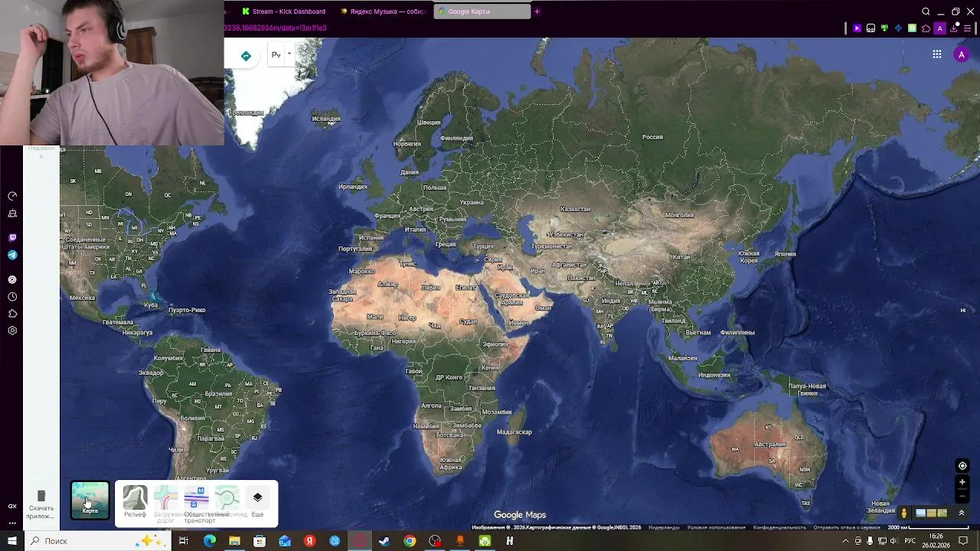Viewport: 980px width, 551px height.
Task: Open the three-dots sidebar menu at the bottom
Action: point(12,523)
